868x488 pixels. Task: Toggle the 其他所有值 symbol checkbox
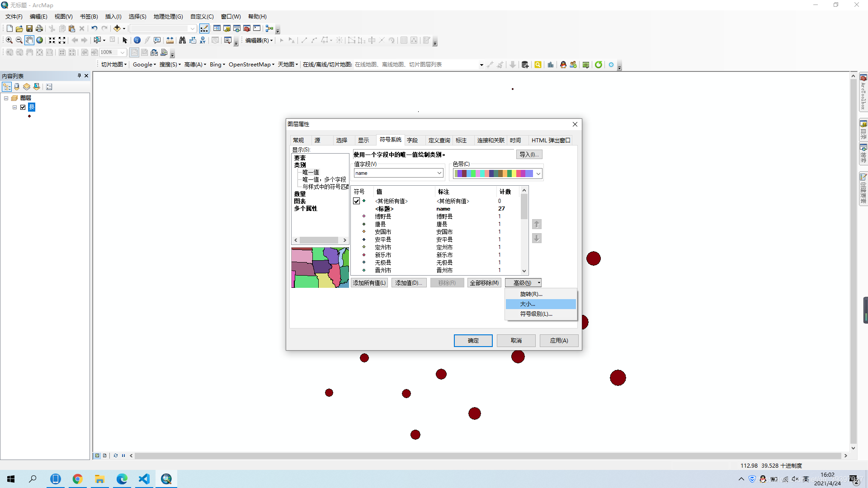[x=357, y=201]
